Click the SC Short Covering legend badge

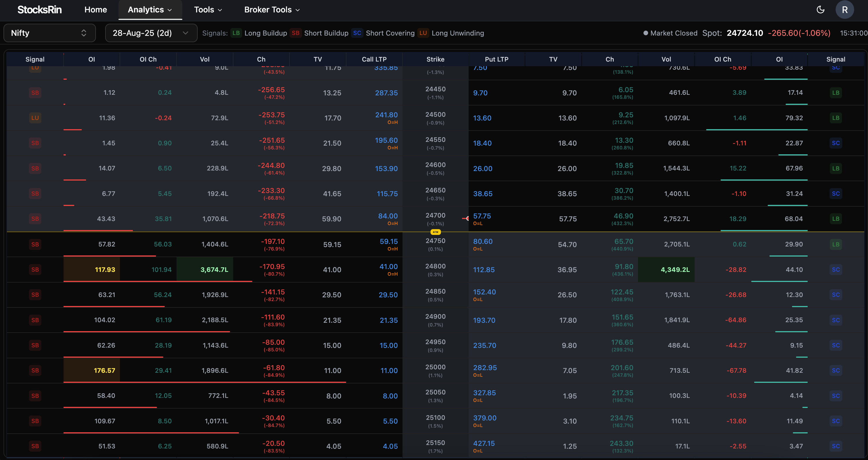357,33
